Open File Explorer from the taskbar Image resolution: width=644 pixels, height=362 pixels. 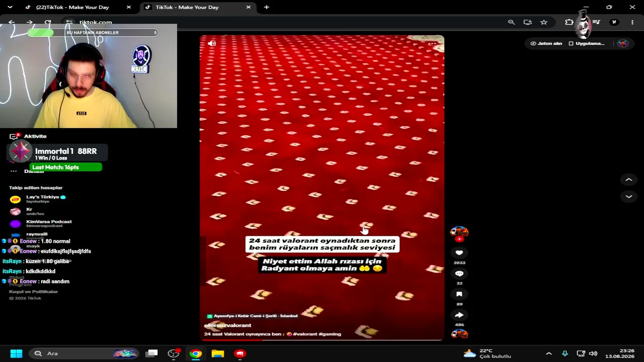tap(218, 353)
